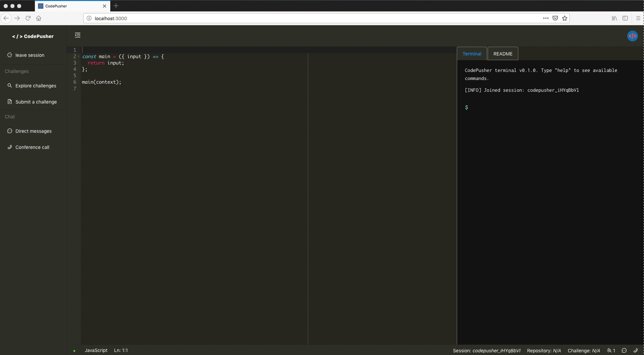Open Submit a challenge

point(33,102)
